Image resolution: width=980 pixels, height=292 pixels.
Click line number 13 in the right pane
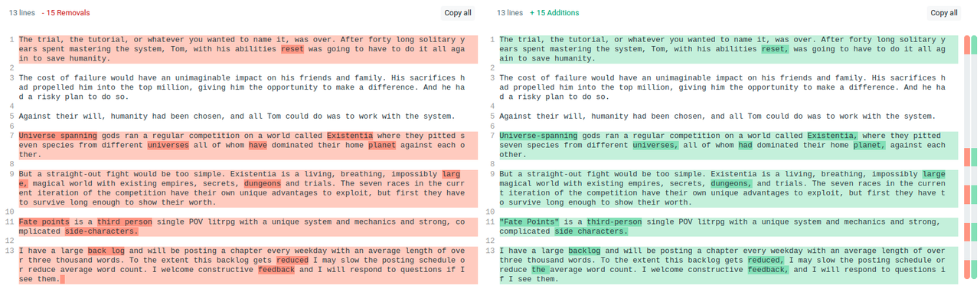[x=491, y=251]
